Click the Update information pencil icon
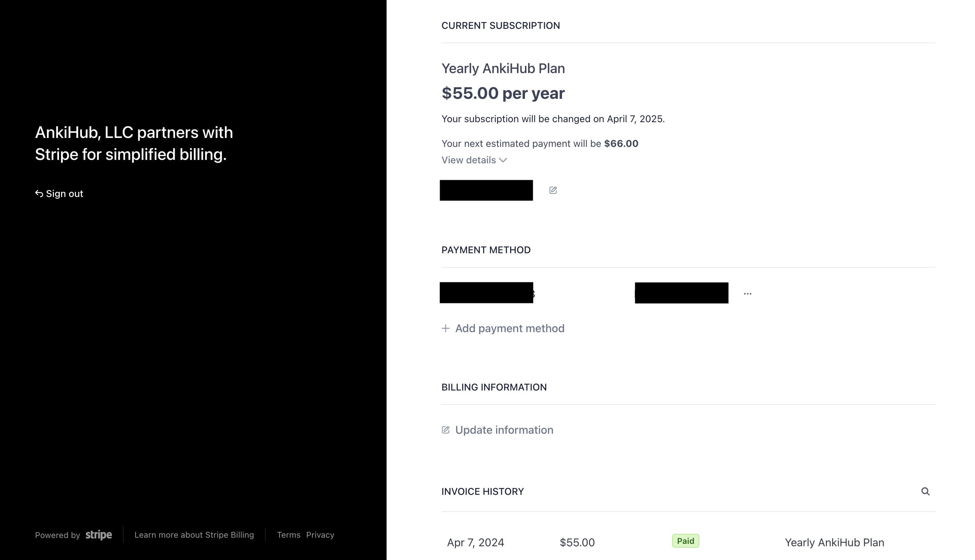The height and width of the screenshot is (560, 975). pyautogui.click(x=446, y=430)
